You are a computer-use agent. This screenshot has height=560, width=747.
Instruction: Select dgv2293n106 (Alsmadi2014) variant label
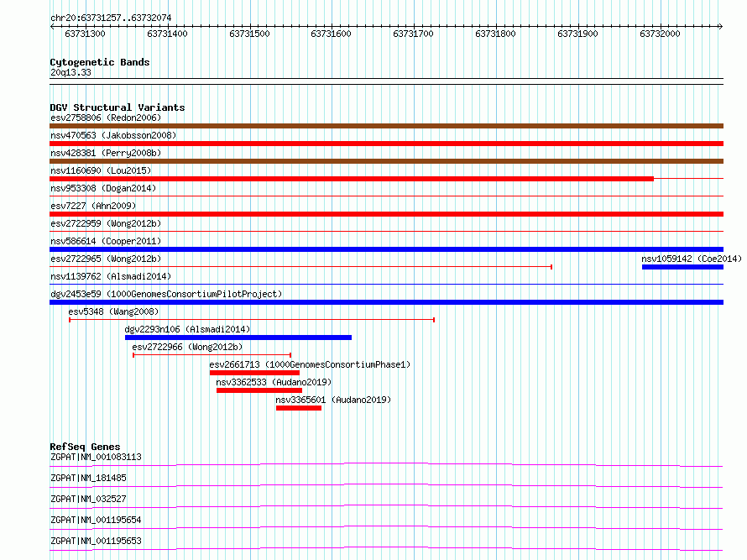187,329
